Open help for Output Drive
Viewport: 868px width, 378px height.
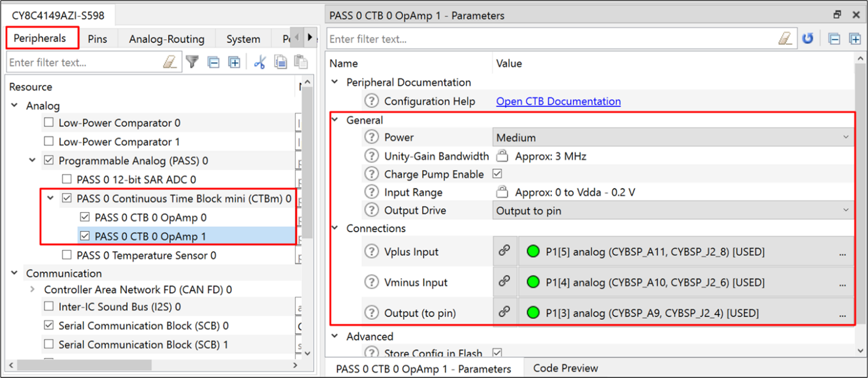(371, 210)
